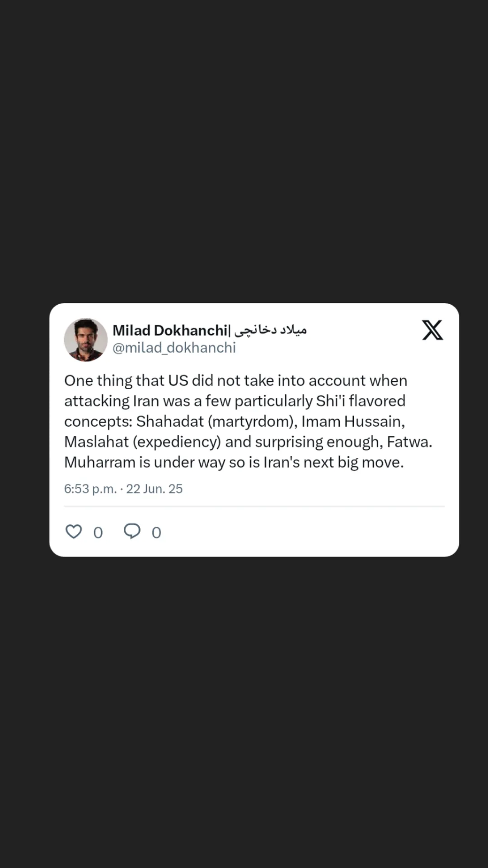Click the word Maslahat in the tweet
This screenshot has height=868, width=488.
click(96, 442)
